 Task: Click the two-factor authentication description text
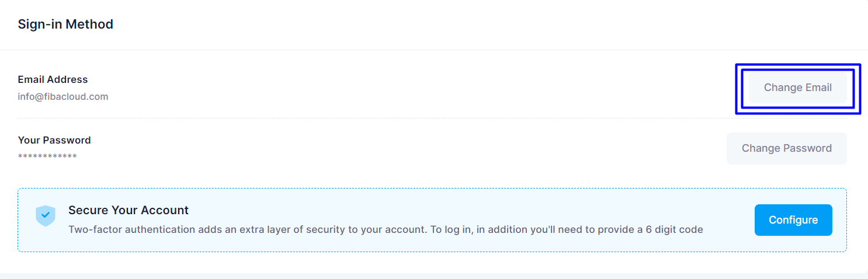tap(386, 229)
